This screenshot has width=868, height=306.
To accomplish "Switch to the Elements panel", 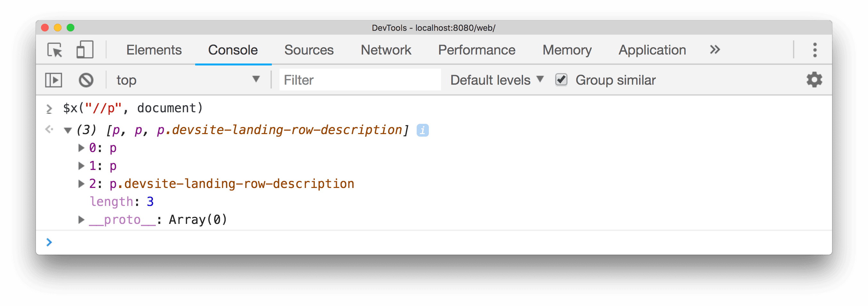I will [154, 50].
